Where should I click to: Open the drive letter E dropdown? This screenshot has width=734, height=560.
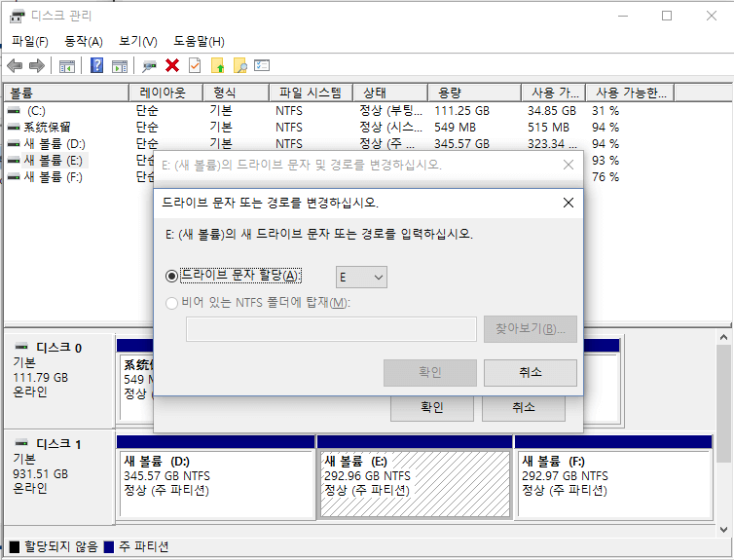click(x=361, y=278)
